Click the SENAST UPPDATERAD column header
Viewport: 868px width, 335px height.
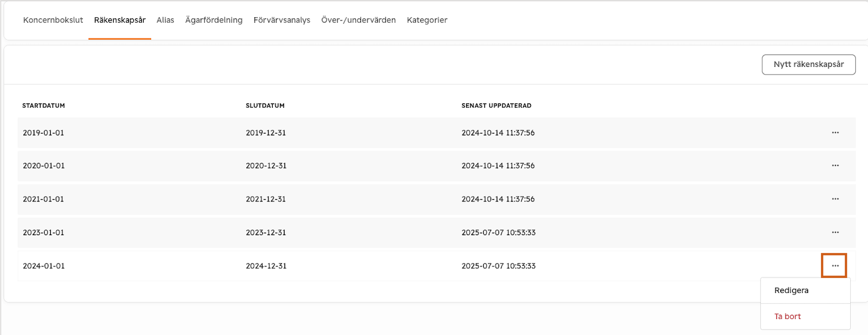496,105
